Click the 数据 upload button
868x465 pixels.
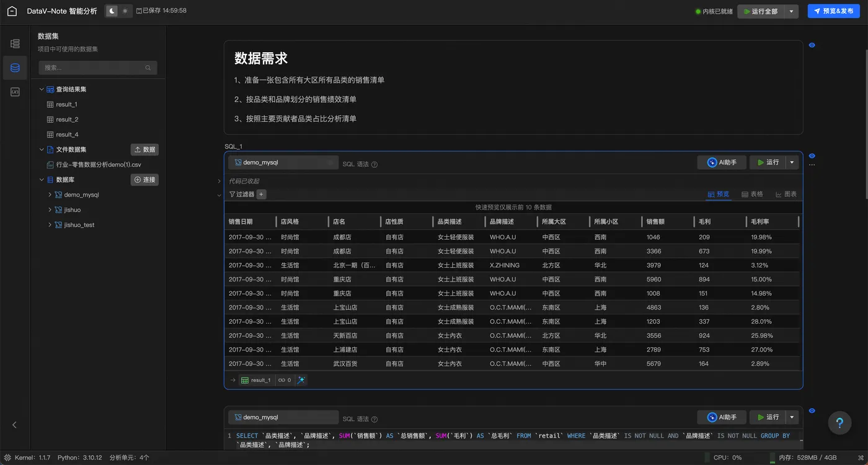tap(144, 149)
